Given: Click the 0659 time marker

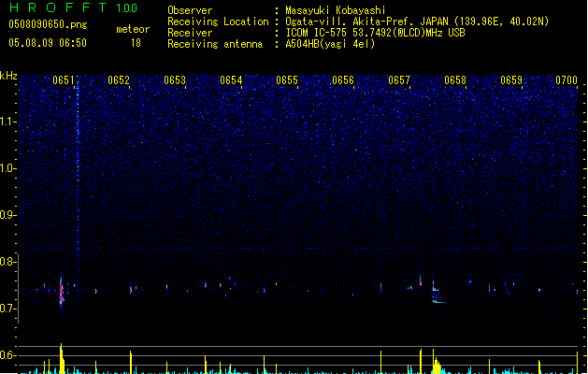Looking at the screenshot, I should click(x=511, y=80).
